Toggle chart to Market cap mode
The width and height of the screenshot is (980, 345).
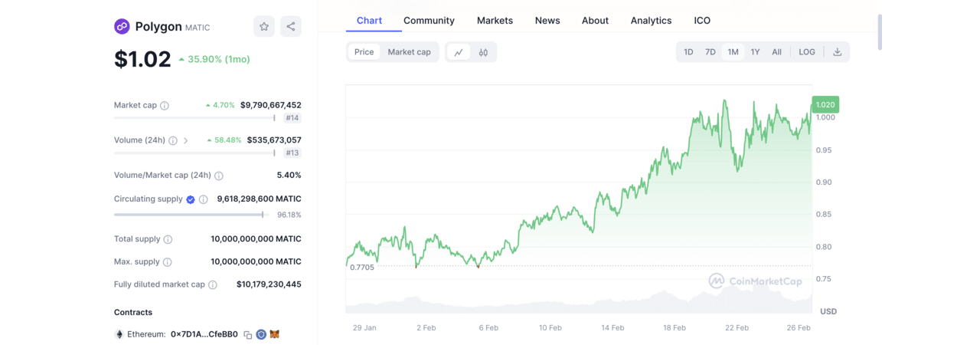pos(409,52)
